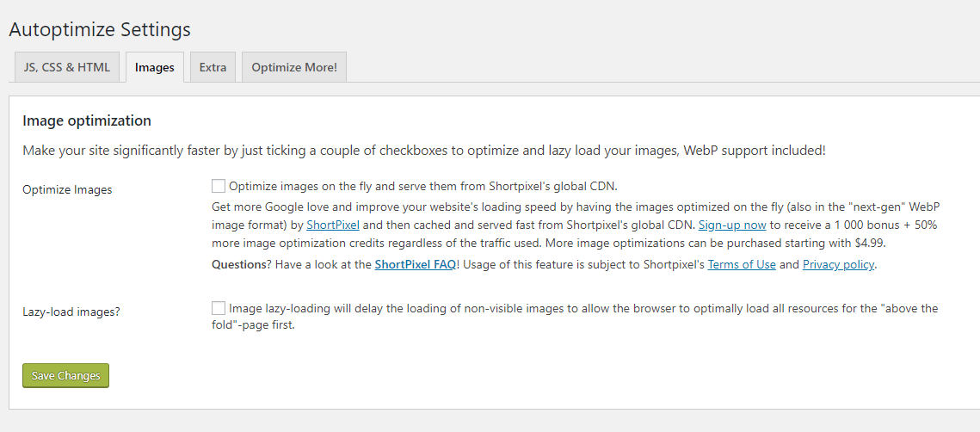Click the Sign-up now link
Screen dimensions: 980x432
click(732, 225)
